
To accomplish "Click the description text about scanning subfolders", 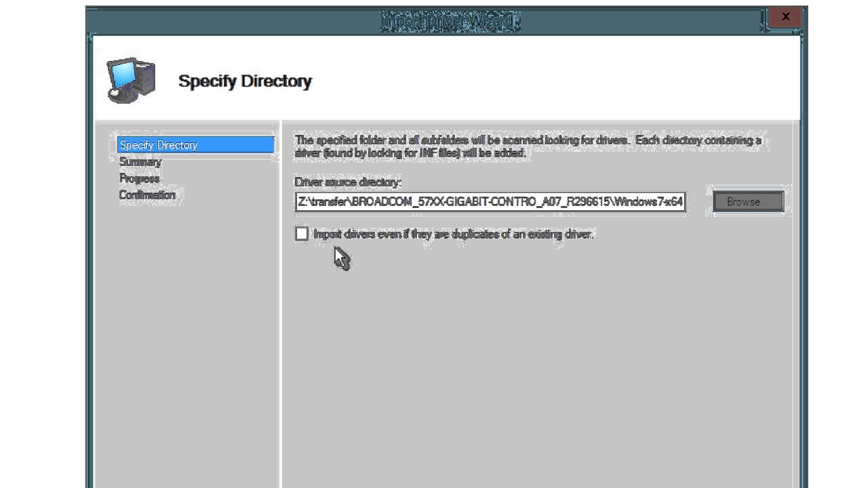I will pyautogui.click(x=528, y=146).
